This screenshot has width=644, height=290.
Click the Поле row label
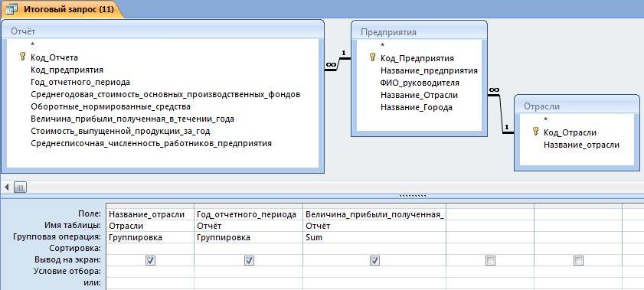[x=89, y=213]
